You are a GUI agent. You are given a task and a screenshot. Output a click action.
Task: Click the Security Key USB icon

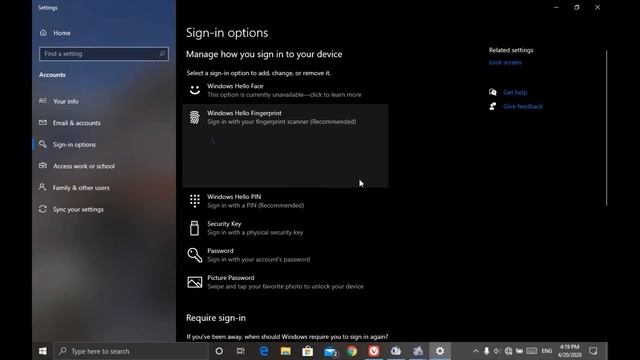pos(195,228)
